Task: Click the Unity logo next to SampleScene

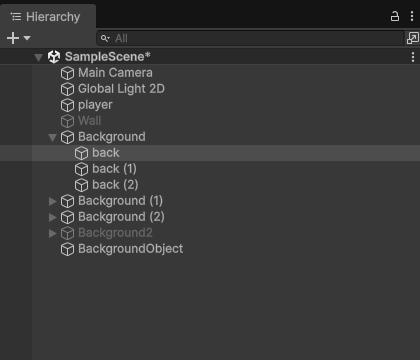Action: coord(54,57)
